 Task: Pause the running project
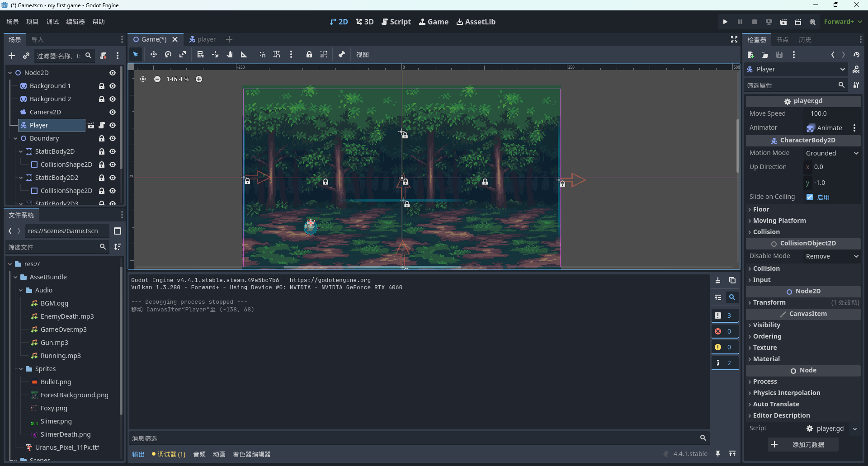(x=740, y=22)
